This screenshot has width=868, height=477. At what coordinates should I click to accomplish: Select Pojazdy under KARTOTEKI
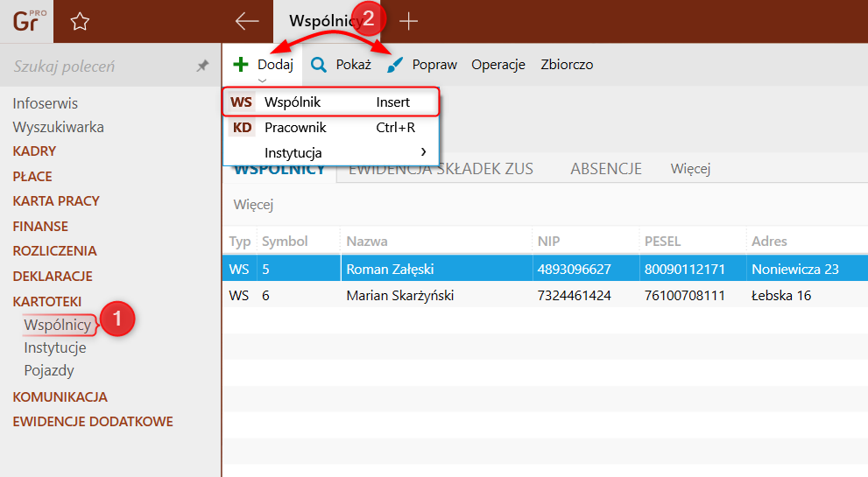49,371
